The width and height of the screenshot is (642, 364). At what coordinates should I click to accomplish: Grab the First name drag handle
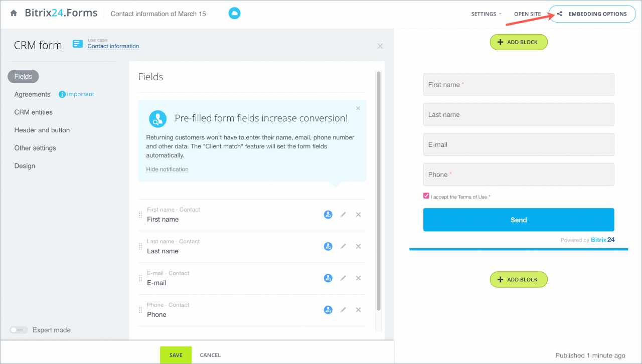click(140, 215)
